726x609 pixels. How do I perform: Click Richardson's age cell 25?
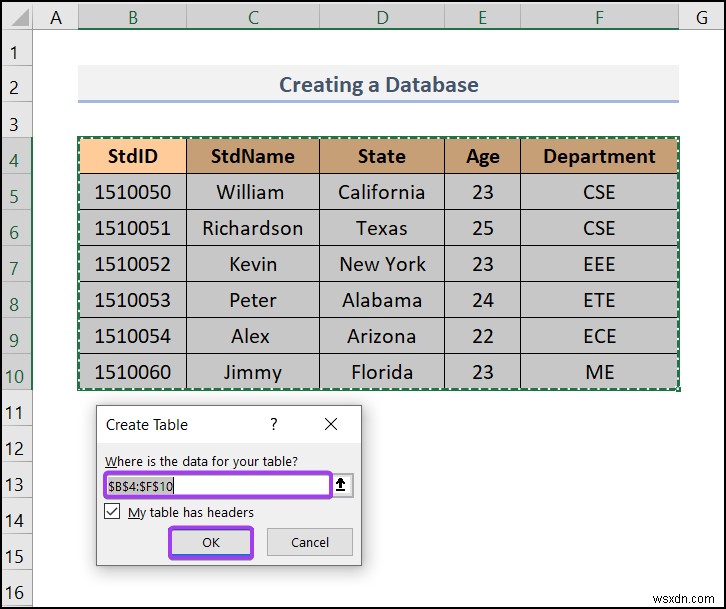[x=482, y=228]
